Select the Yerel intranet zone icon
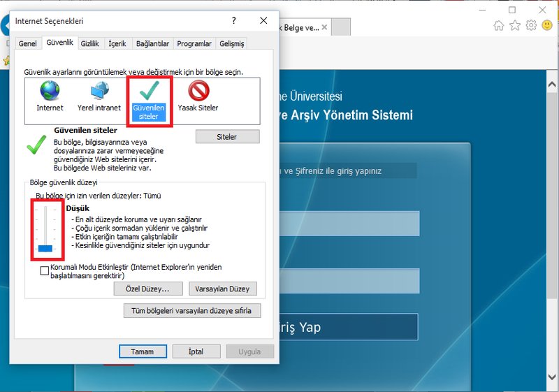Image resolution: width=559 pixels, height=392 pixels. pos(99,91)
